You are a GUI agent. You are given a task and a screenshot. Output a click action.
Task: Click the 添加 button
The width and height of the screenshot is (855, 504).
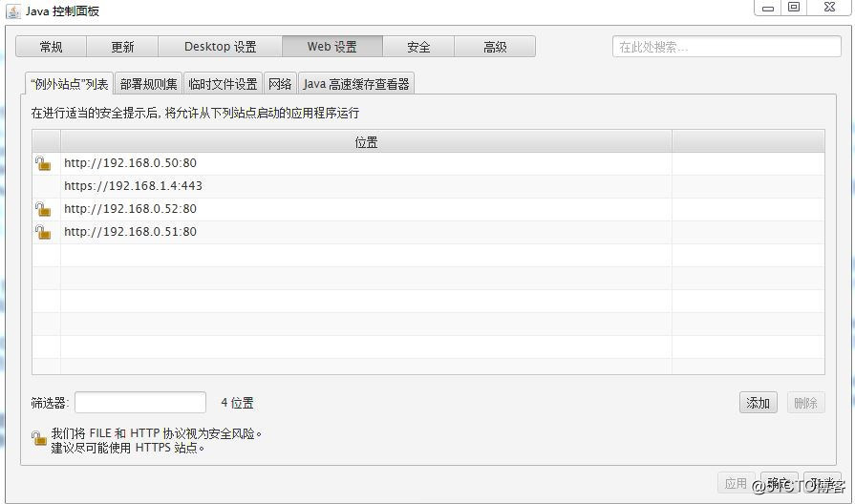758,403
